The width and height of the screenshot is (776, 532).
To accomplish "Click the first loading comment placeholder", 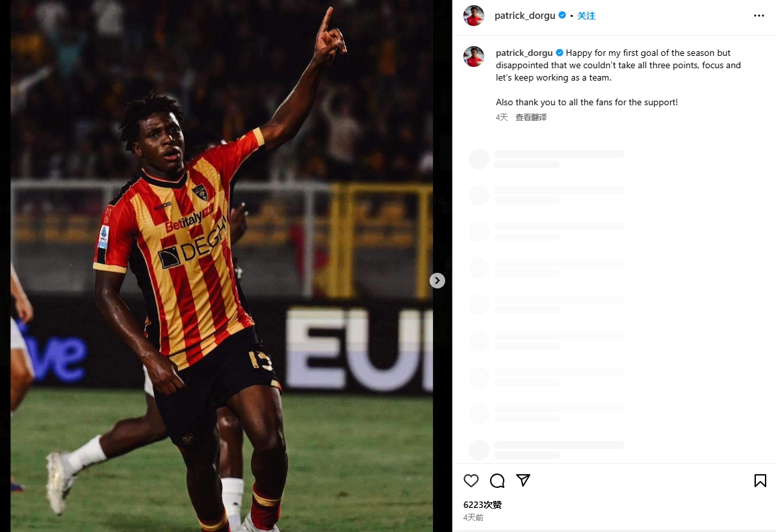I will (547, 159).
